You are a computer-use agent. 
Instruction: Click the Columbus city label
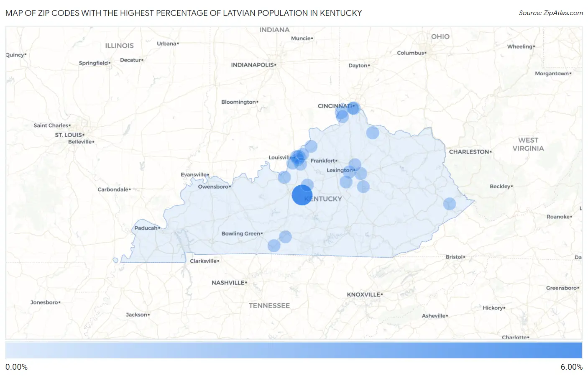pos(411,53)
